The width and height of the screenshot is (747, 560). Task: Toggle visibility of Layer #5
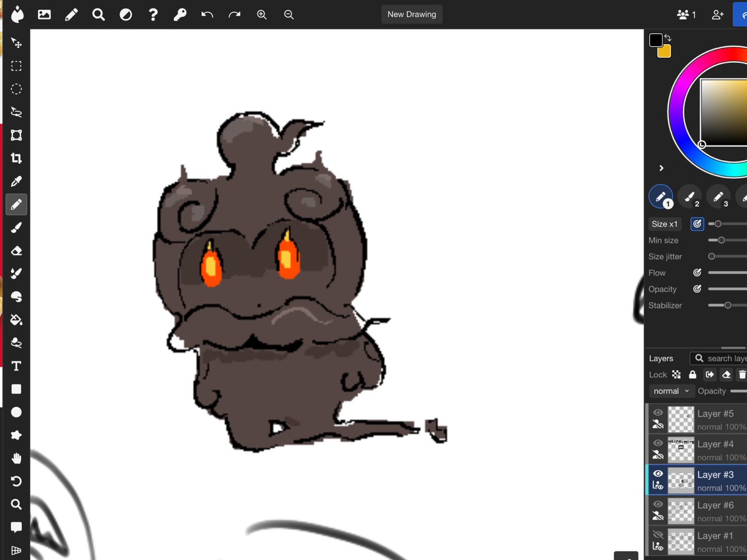658,412
